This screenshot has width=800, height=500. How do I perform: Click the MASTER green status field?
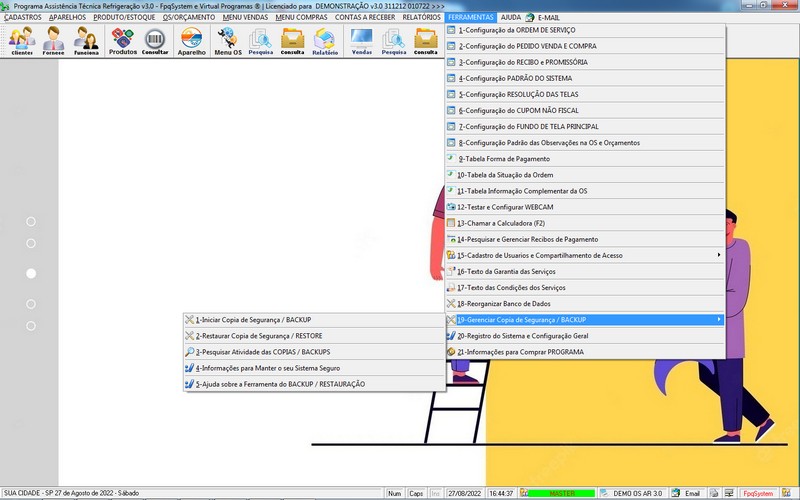(562, 493)
